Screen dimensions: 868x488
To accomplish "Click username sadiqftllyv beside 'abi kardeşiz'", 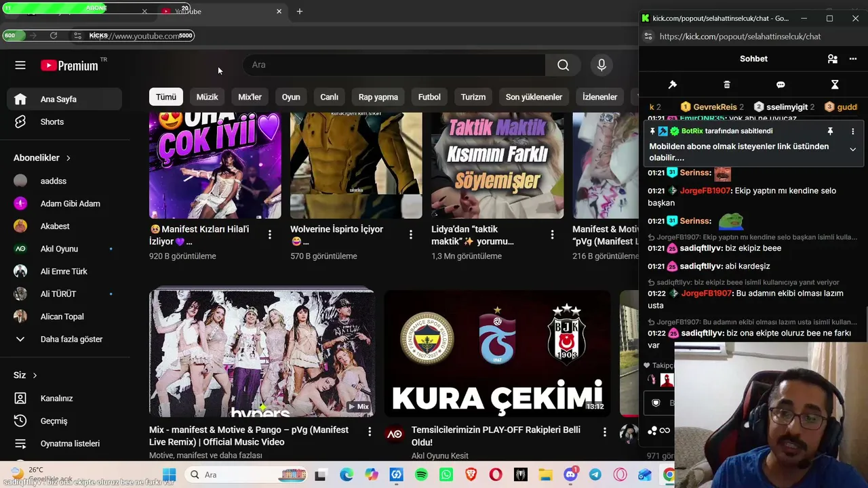I will 701,266.
